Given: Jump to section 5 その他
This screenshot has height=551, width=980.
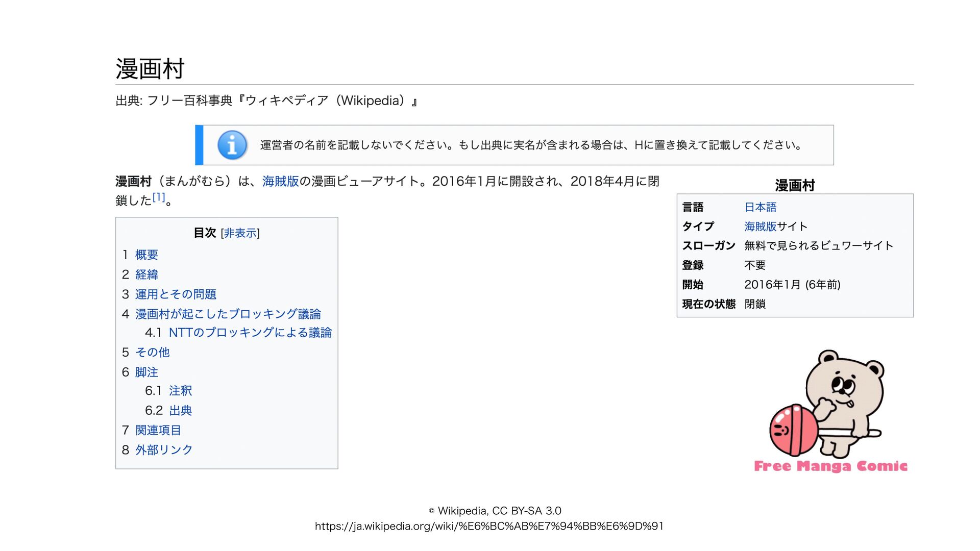Looking at the screenshot, I should click(x=152, y=352).
